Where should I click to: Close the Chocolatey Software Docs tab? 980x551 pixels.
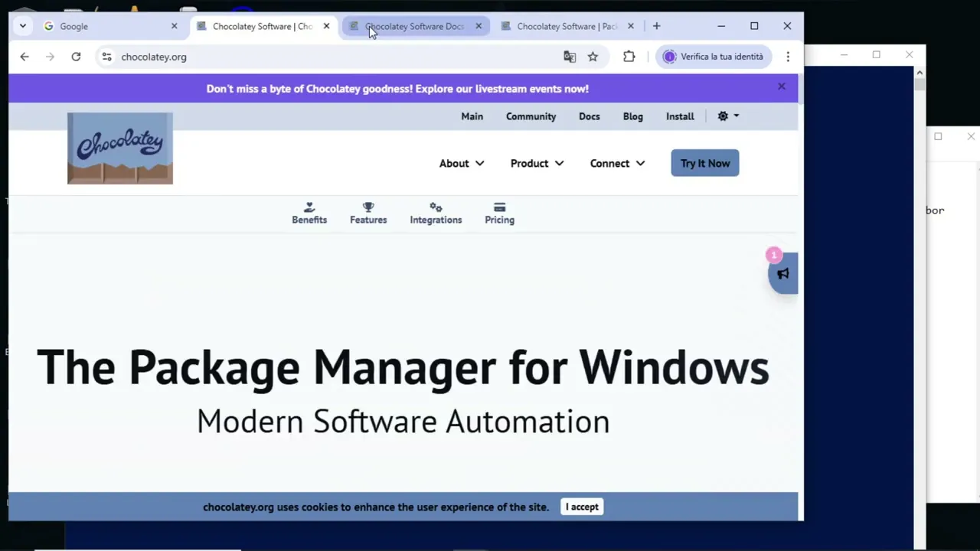point(479,26)
